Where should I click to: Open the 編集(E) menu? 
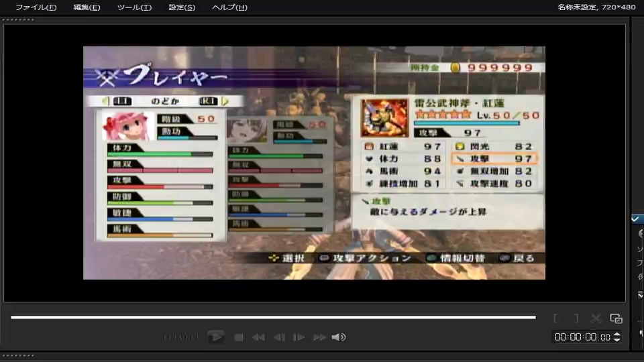87,7
